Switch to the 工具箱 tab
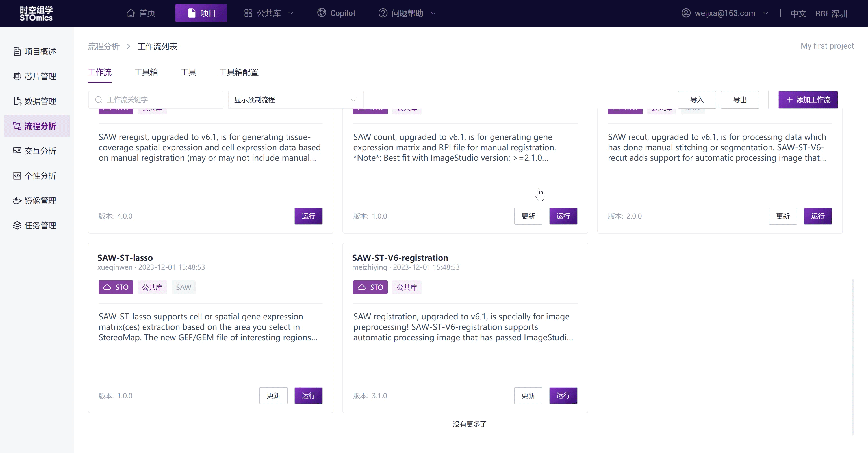 pos(146,72)
